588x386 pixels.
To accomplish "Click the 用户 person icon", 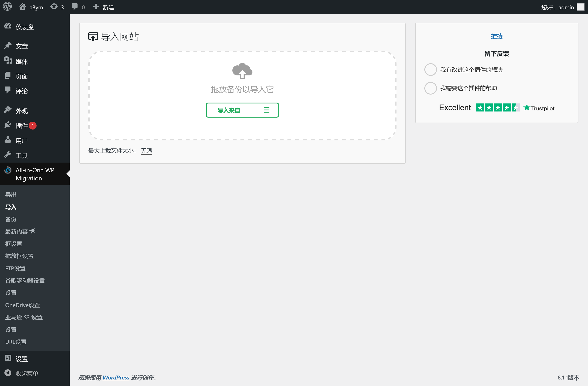I will (x=8, y=140).
